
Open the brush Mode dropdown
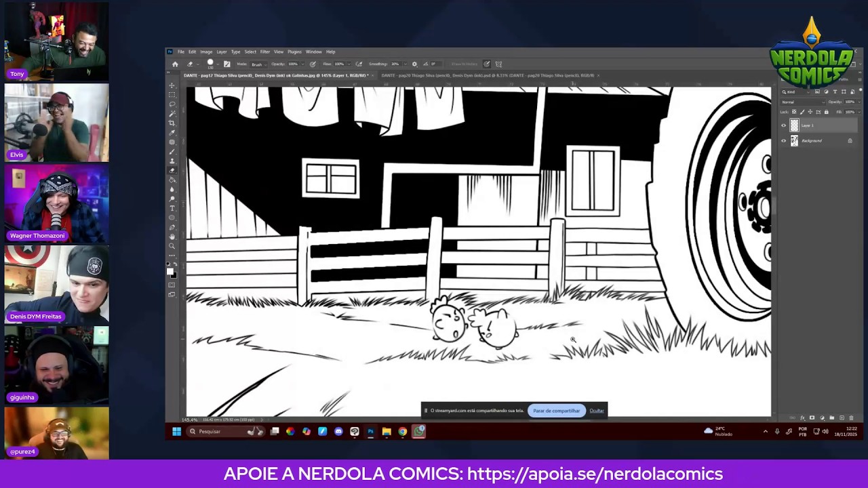coord(259,64)
